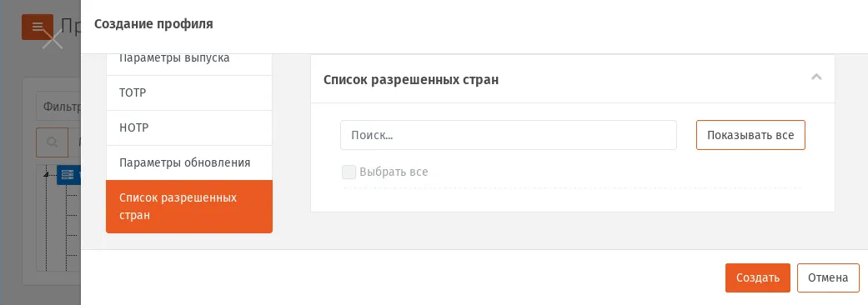Click the Список разрешенных стран panel header title

tap(411, 80)
